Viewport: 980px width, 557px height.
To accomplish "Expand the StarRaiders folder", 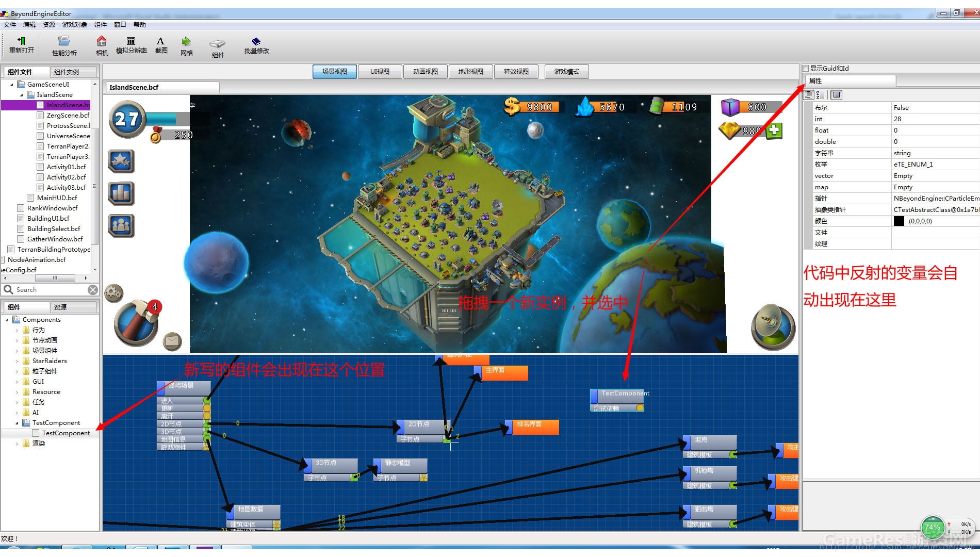I will point(17,361).
